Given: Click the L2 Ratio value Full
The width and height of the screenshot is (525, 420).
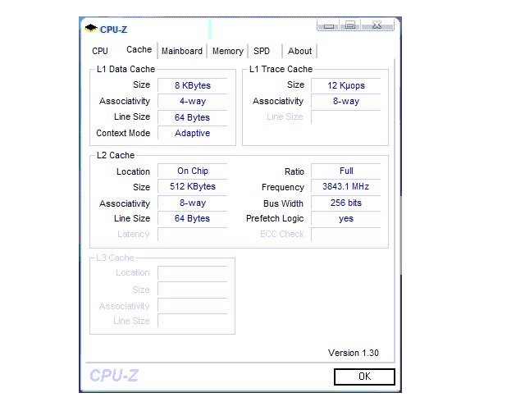Looking at the screenshot, I should (x=346, y=171).
